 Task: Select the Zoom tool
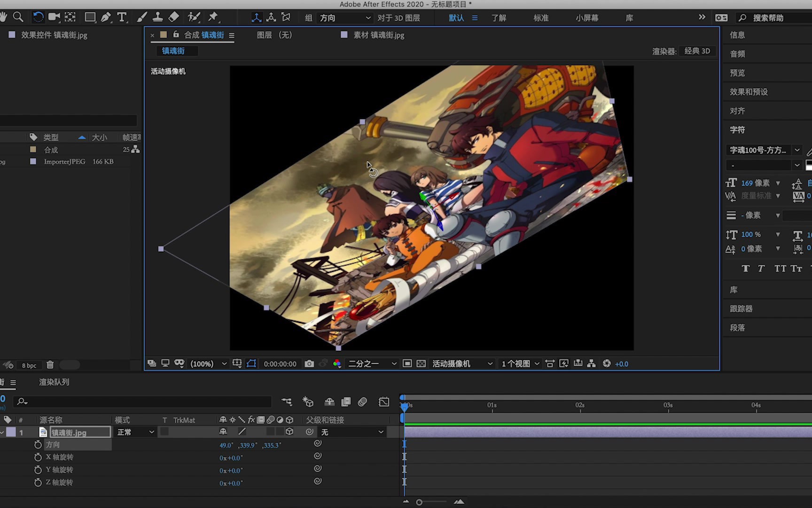[19, 16]
